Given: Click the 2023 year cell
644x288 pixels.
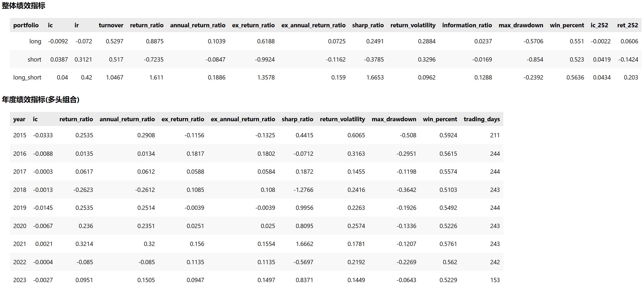Looking at the screenshot, I should click(x=20, y=280).
